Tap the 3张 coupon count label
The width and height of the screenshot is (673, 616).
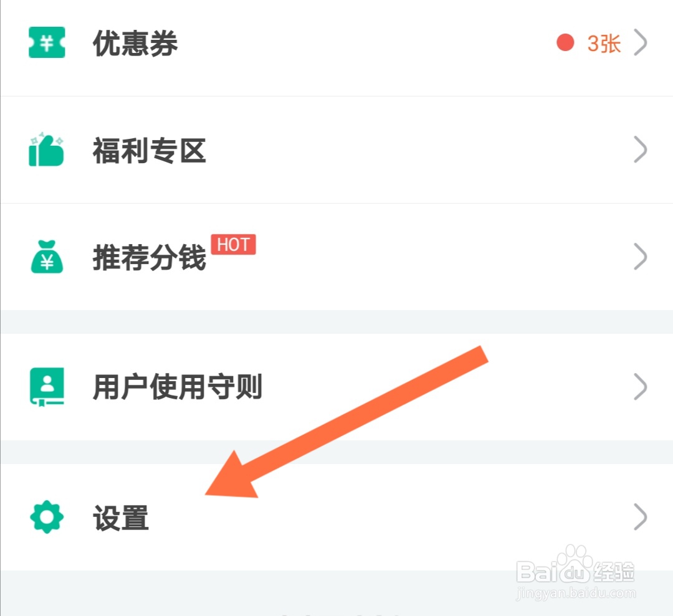tap(604, 44)
